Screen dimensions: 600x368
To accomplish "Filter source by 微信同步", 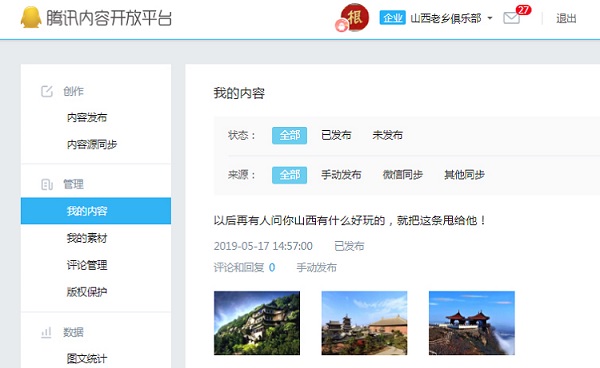I will [x=403, y=175].
